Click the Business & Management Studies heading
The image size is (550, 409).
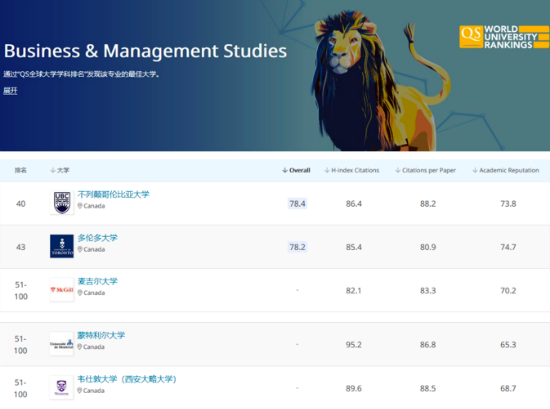click(145, 51)
